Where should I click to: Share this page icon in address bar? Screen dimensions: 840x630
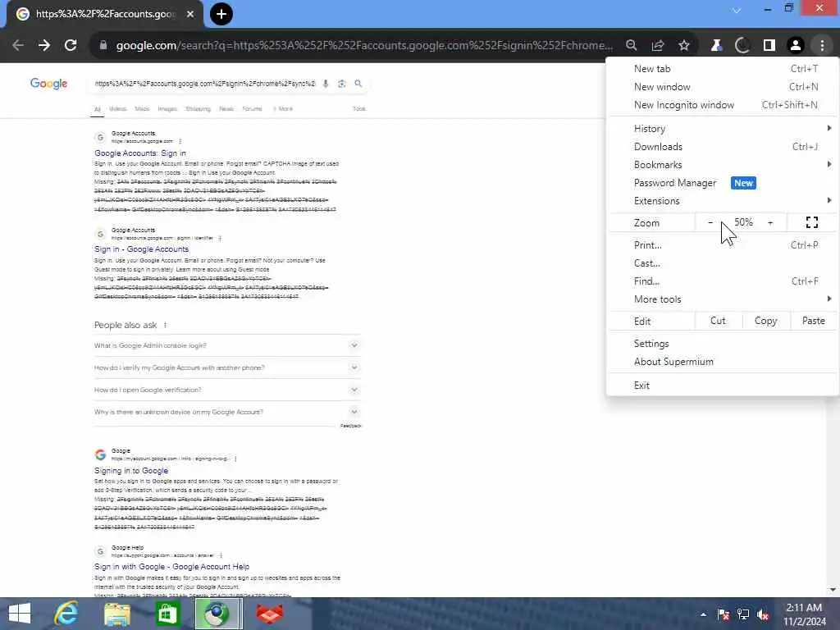658,46
